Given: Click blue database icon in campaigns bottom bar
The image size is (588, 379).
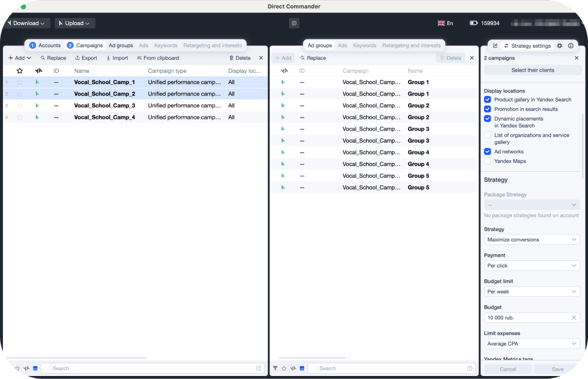Looking at the screenshot, I should (35, 368).
